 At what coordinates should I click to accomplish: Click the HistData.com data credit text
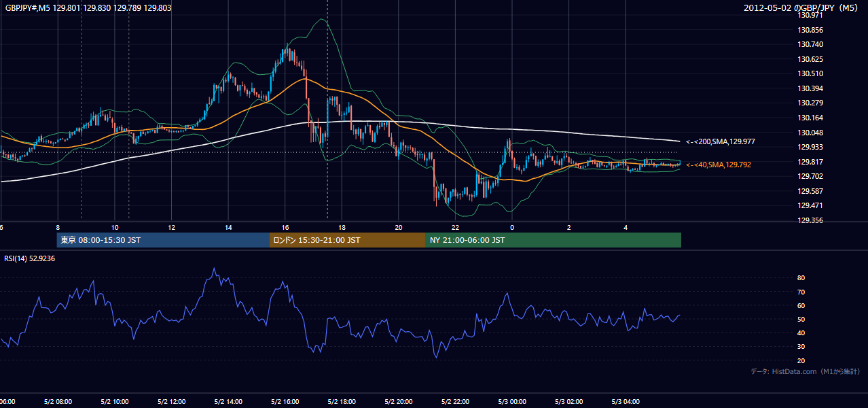tap(806, 371)
